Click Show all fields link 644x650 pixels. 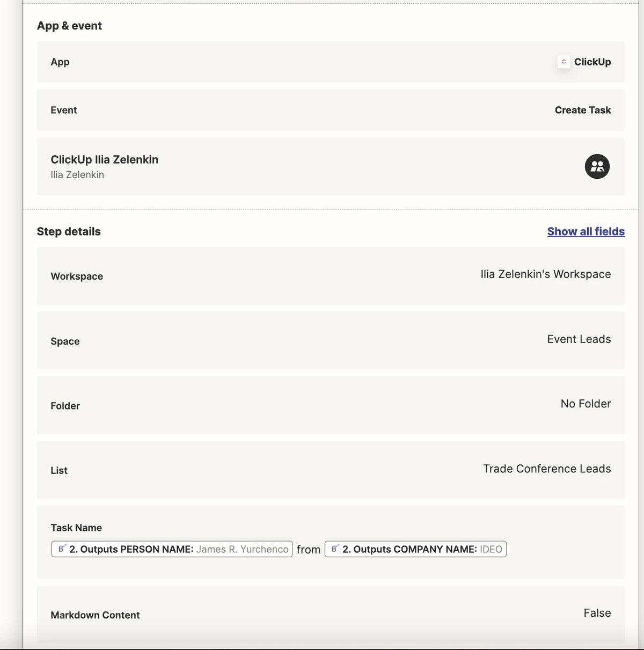[x=586, y=231]
